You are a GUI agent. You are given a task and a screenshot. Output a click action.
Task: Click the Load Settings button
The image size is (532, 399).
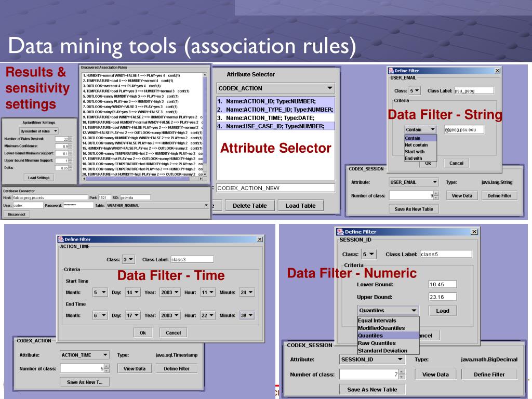point(38,178)
